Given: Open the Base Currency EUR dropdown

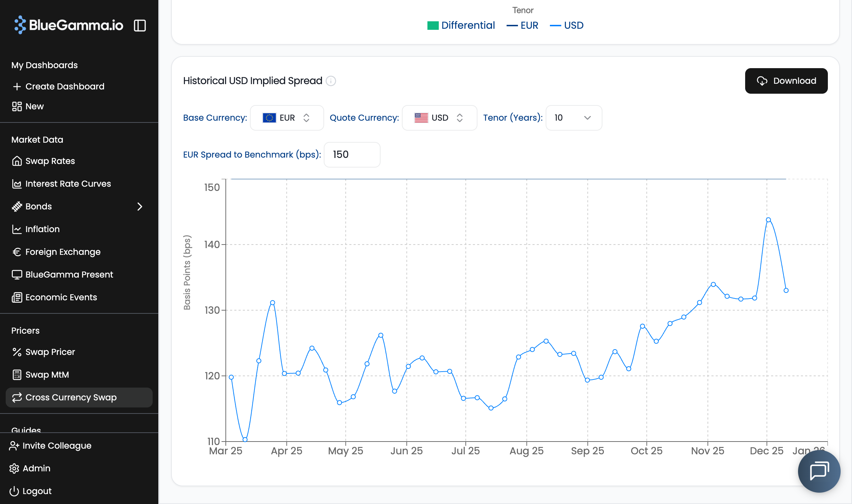Looking at the screenshot, I should click(x=286, y=118).
